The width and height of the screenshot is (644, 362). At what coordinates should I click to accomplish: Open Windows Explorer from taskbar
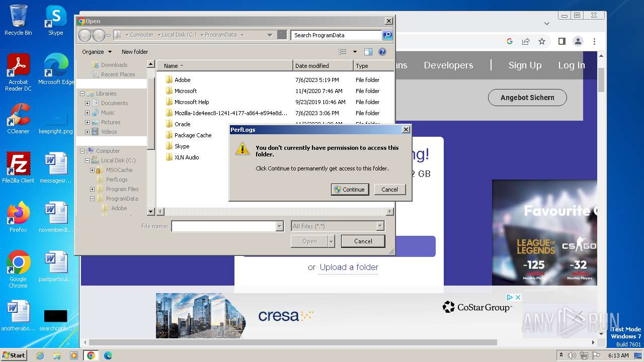[57, 355]
